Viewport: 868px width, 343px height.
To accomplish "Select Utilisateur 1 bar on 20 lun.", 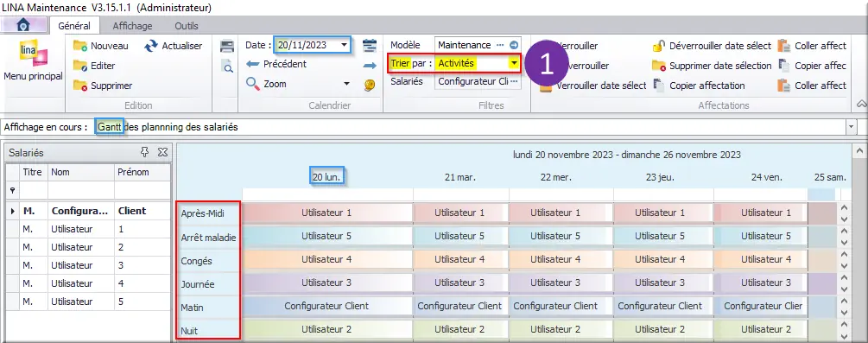I will point(326,213).
